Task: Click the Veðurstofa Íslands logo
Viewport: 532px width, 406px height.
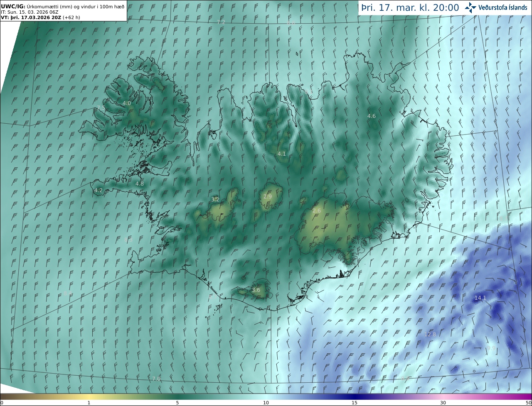Action: 496,7
